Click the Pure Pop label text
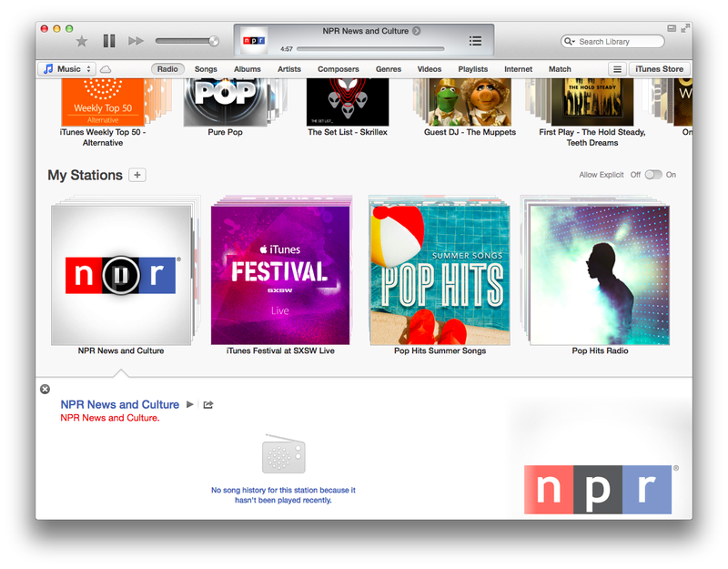Screen dimensions: 728x569 click(225, 132)
